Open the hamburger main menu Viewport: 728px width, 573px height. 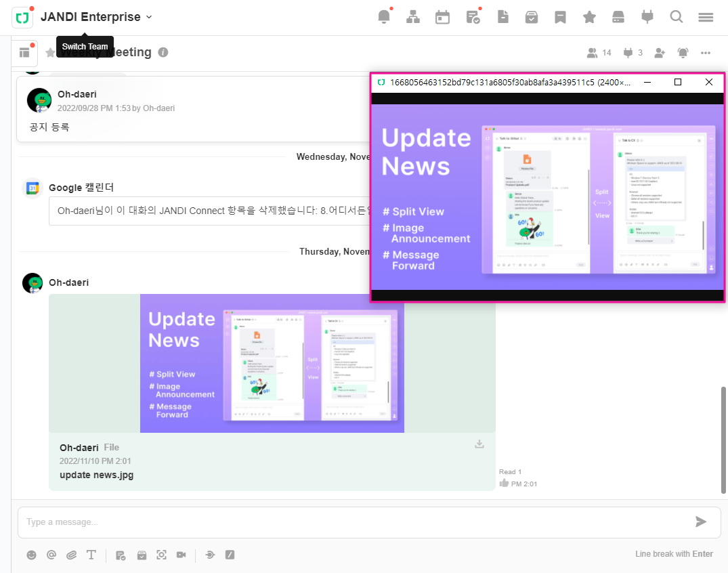[x=706, y=17]
